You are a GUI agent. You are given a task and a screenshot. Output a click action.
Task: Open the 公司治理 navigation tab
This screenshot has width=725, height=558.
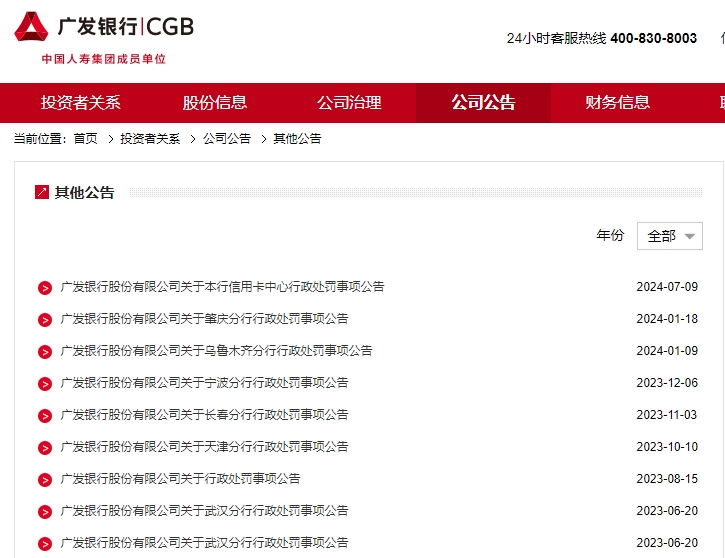click(349, 103)
